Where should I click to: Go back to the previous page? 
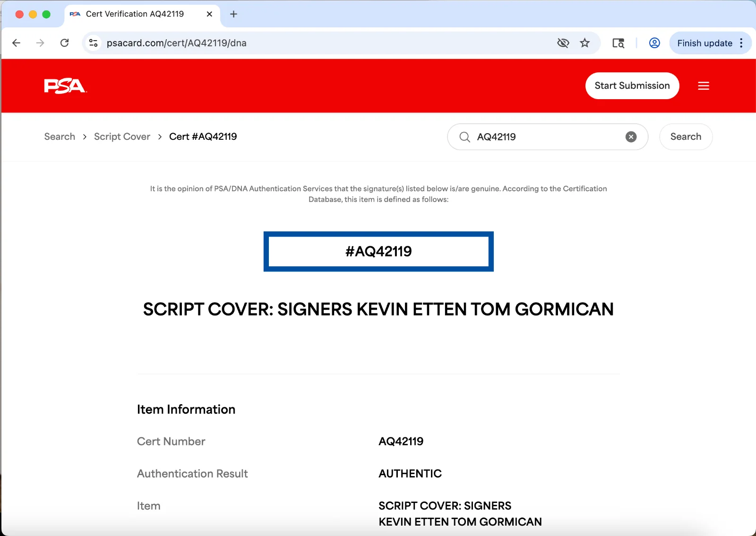[17, 43]
